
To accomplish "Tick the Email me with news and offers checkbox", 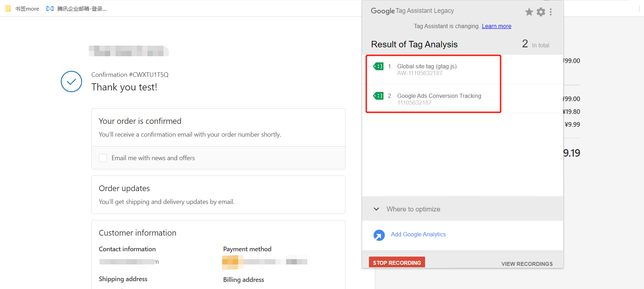I will pyautogui.click(x=103, y=158).
